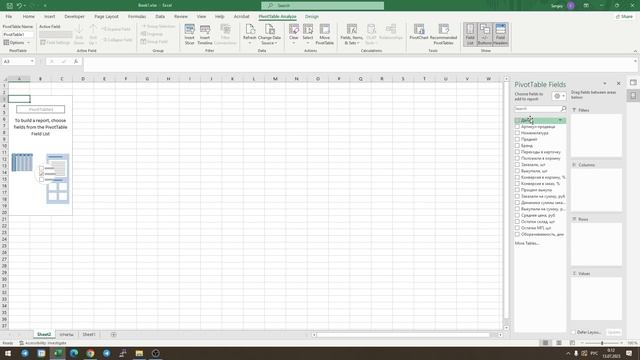The image size is (640, 360).
Task: Open the Tools gear dropdown in PivotTable Fields
Action: [x=559, y=96]
